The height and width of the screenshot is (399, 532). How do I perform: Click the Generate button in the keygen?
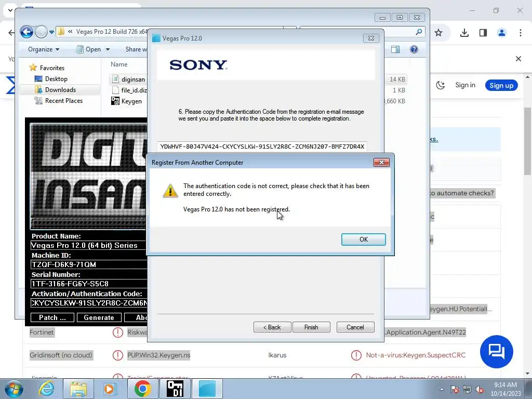(99, 317)
